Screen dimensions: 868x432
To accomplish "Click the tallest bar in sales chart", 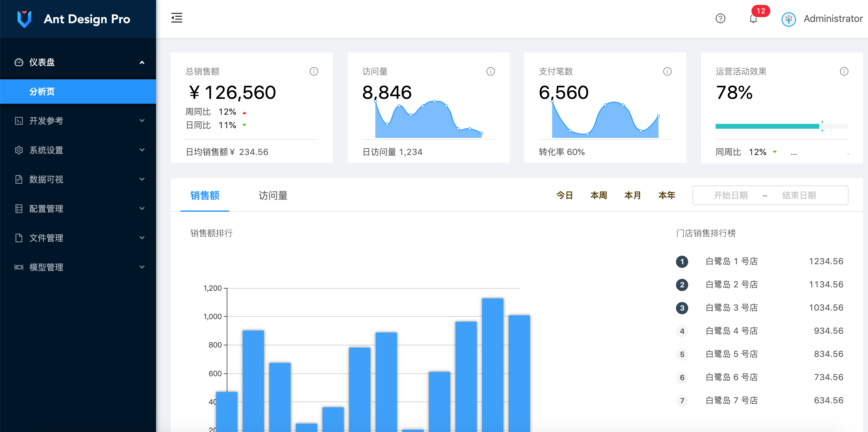I will click(x=493, y=365).
